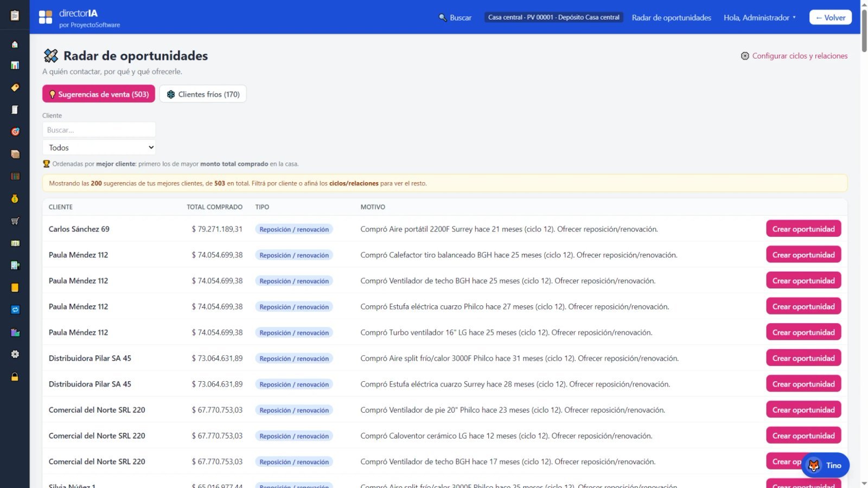Open the shopping cart sidebar icon

tap(15, 221)
